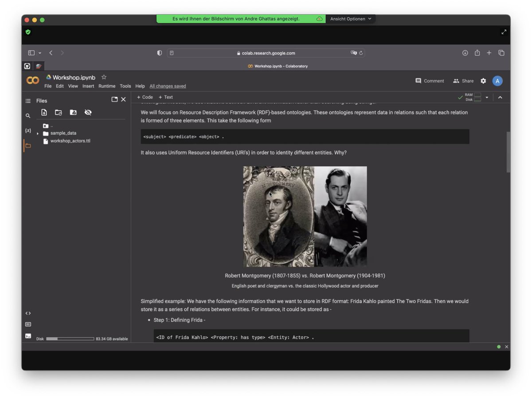Screen dimensions: 532x399
Task: Add a new Text cell
Action: pos(166,97)
